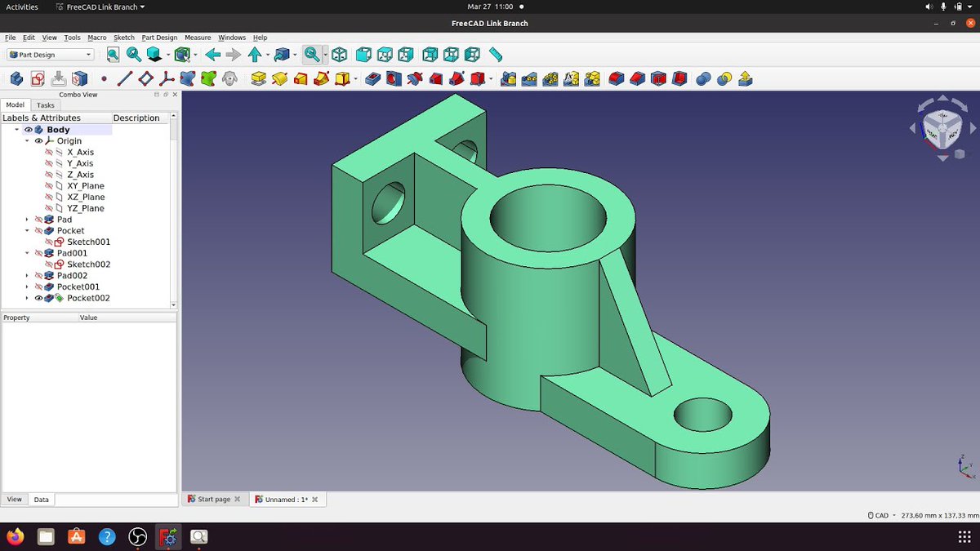Click the Thickness tool icon
This screenshot has height=551, width=980.
click(x=679, y=79)
